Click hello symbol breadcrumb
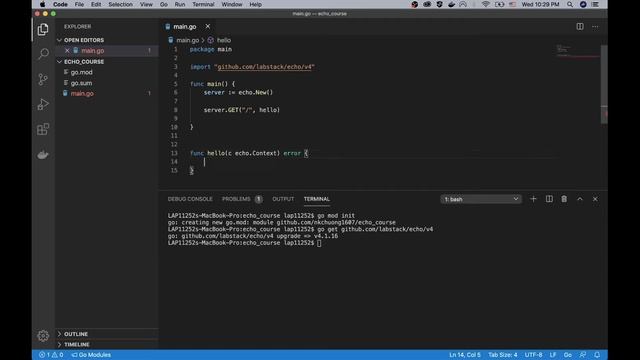640x360 pixels. click(224, 40)
